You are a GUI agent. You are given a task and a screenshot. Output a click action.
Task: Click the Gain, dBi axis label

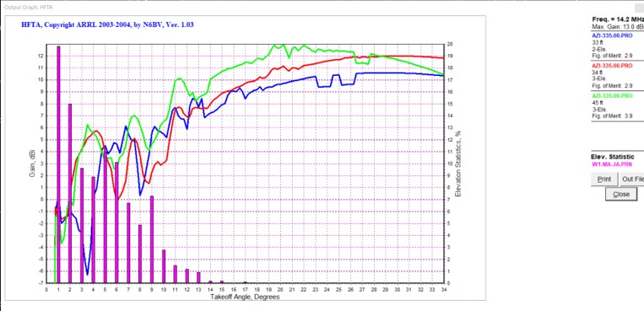coord(32,164)
